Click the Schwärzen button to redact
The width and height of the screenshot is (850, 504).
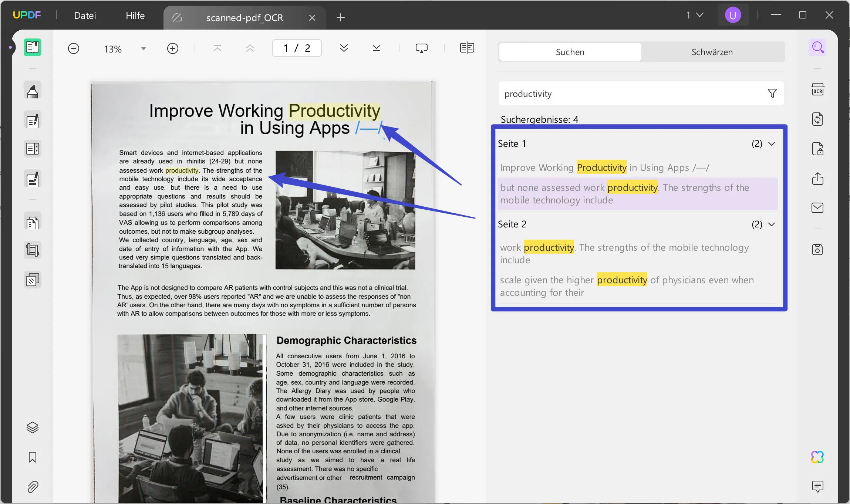point(712,52)
